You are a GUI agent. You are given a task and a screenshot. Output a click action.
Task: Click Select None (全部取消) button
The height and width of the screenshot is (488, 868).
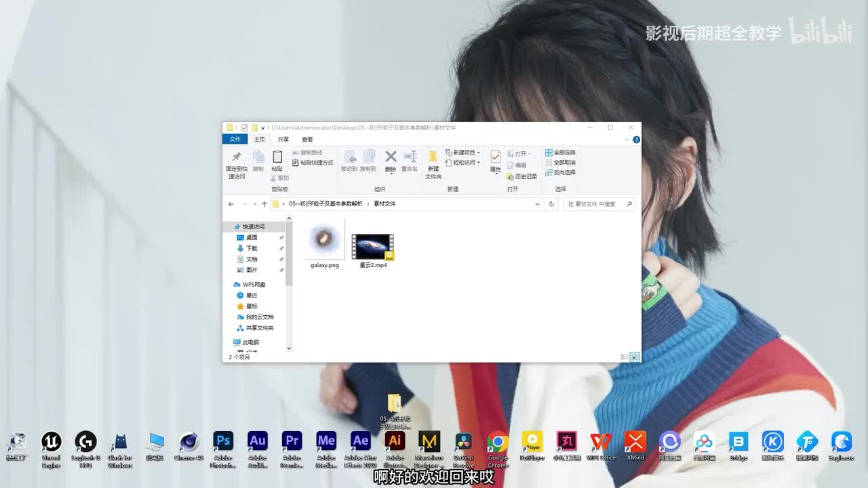coord(560,163)
